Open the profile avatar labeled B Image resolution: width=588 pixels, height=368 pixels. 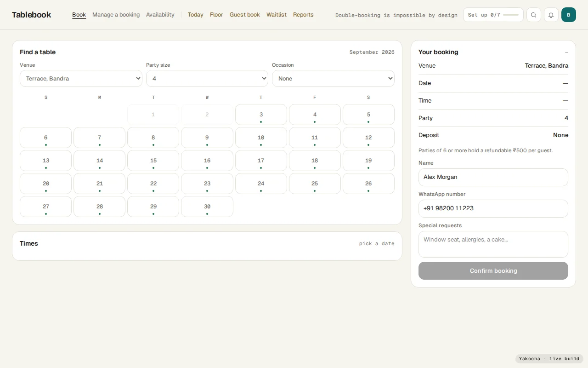click(568, 15)
